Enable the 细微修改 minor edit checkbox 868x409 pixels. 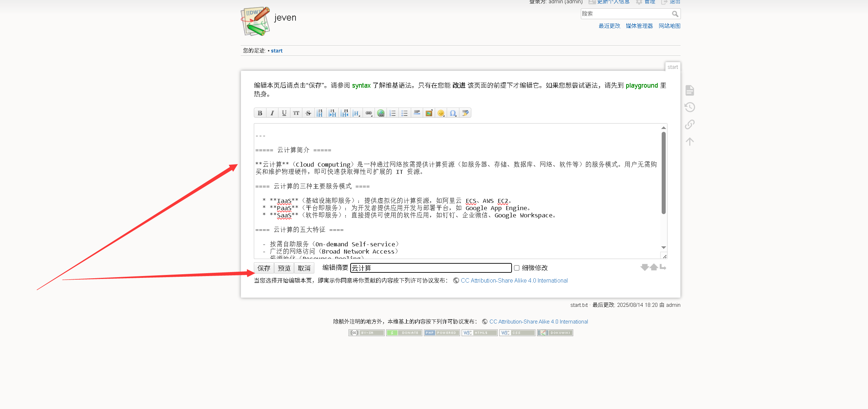(x=516, y=268)
